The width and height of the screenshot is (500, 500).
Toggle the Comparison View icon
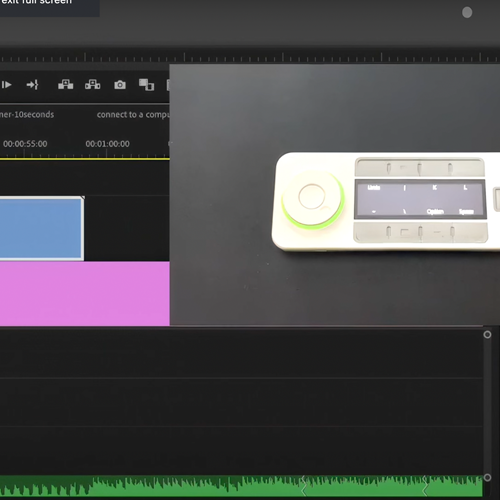click(x=146, y=85)
